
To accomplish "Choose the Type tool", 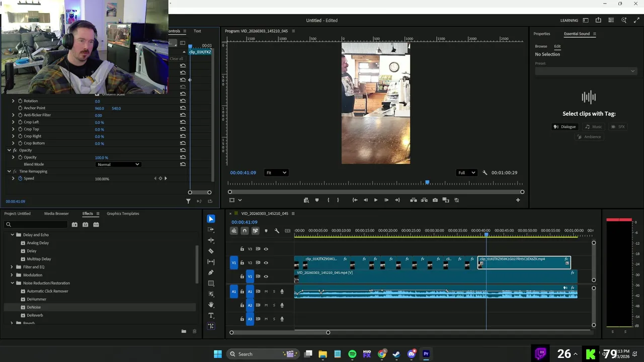I will click(211, 316).
